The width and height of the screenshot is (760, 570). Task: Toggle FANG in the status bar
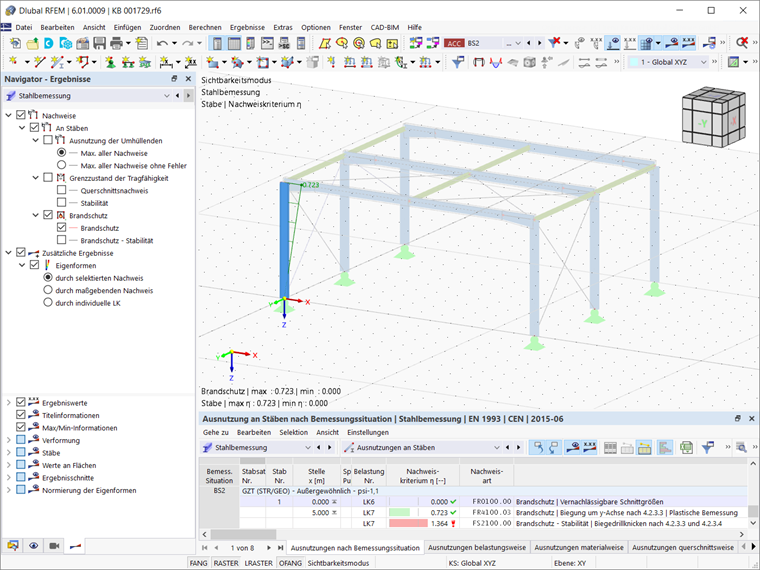[x=198, y=563]
